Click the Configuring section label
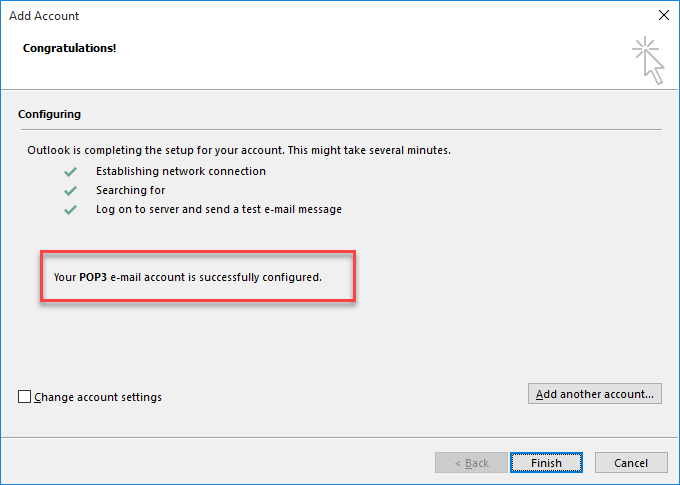Viewport: 680px width, 485px height. pos(49,114)
